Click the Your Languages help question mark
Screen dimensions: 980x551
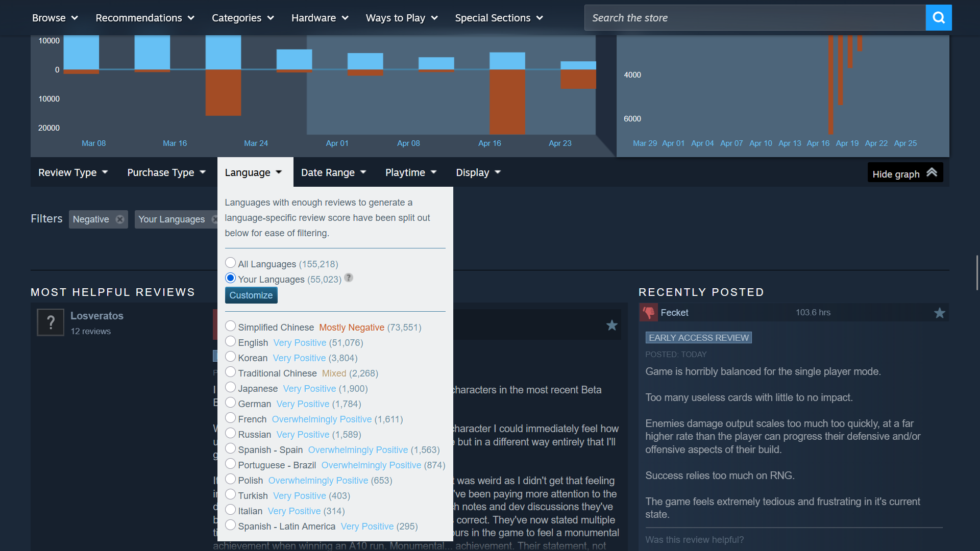click(349, 278)
